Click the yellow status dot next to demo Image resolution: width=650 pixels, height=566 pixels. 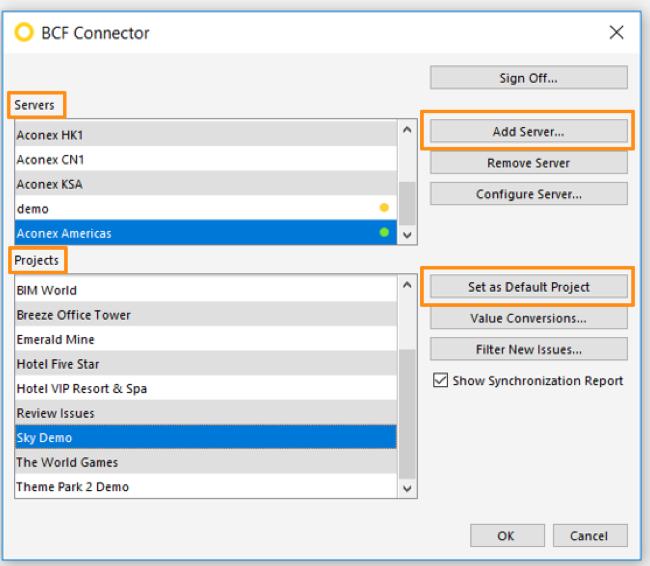pos(384,207)
